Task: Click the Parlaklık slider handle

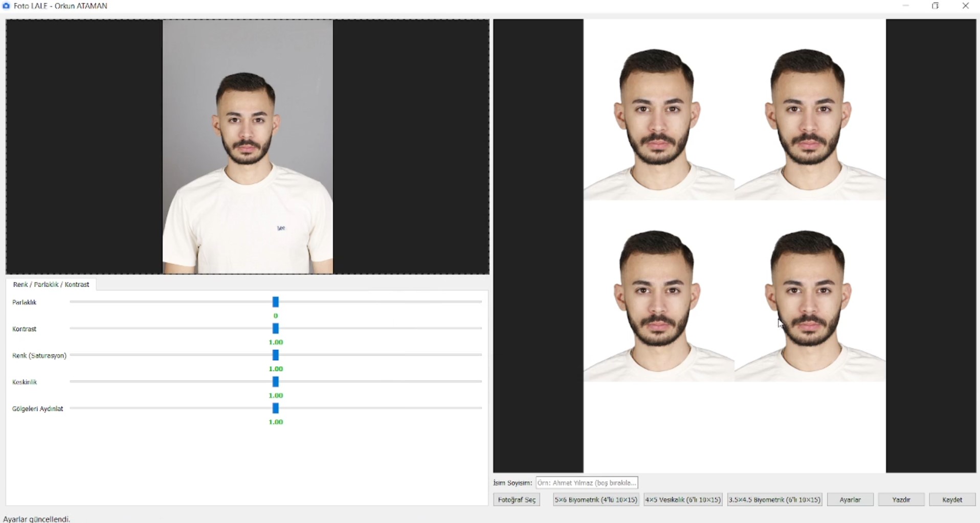Action: [x=276, y=302]
